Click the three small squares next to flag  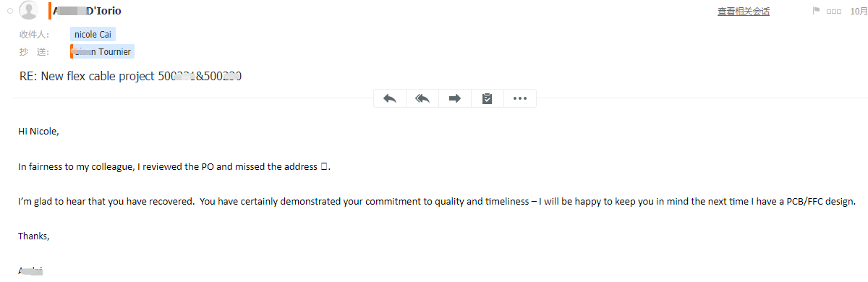(834, 12)
